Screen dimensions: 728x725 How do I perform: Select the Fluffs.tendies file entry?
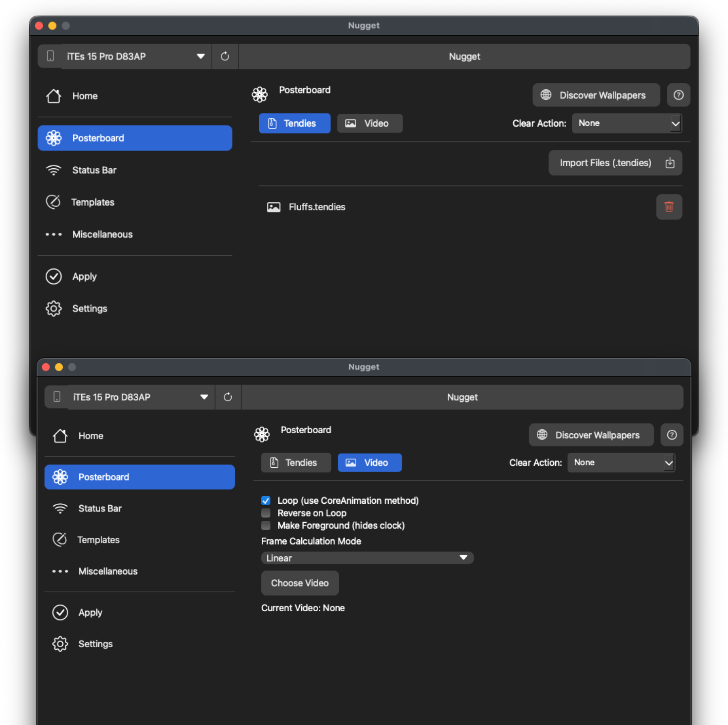click(x=317, y=207)
